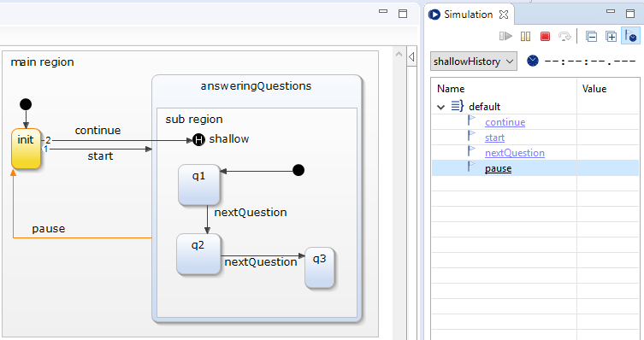This screenshot has height=340, width=644.
Task: Click the blue clock icon
Action: pyautogui.click(x=533, y=62)
